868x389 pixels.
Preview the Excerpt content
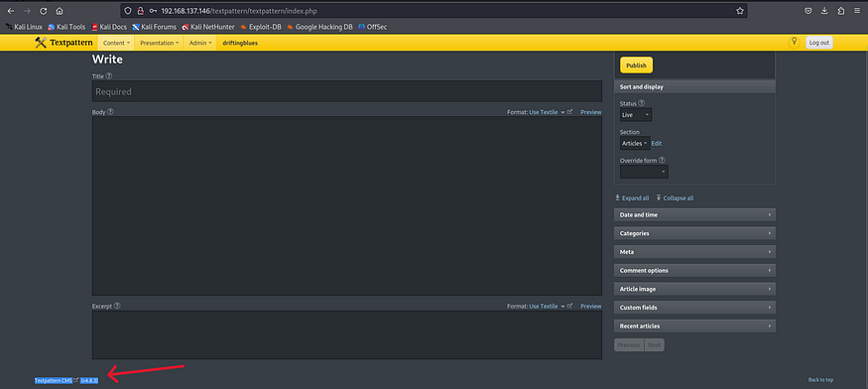590,306
